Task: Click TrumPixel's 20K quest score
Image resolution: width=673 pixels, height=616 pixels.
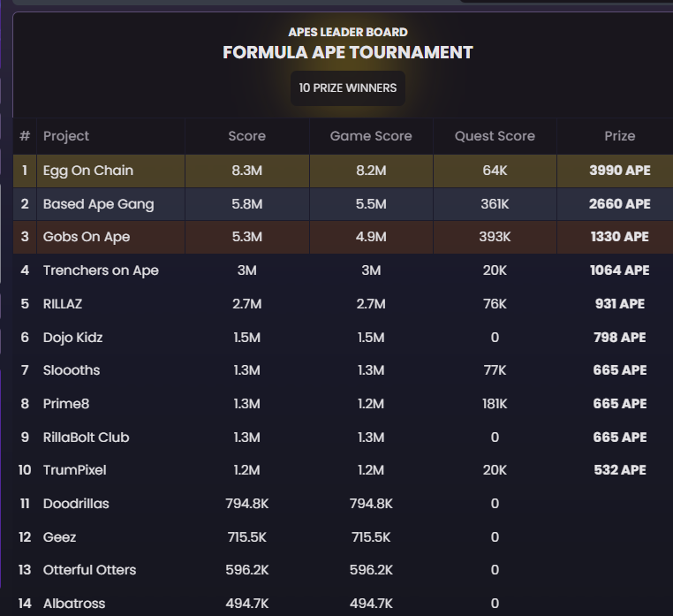Action: [x=495, y=470]
